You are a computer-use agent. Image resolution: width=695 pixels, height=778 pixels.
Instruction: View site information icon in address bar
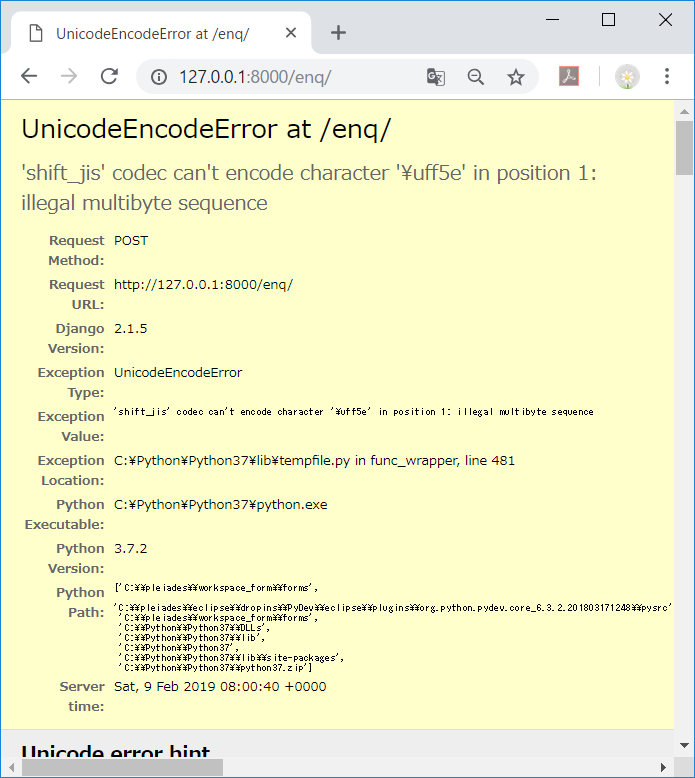[x=159, y=77]
